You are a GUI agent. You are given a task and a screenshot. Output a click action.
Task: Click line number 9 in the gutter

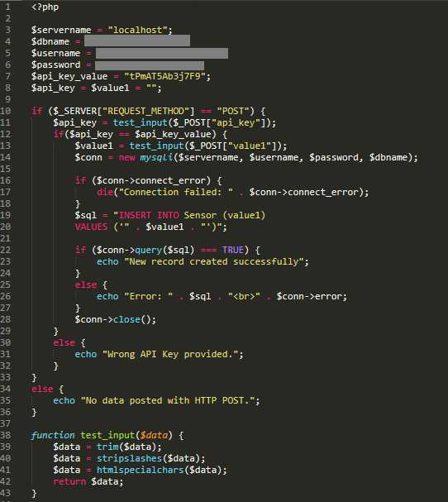tap(8, 99)
